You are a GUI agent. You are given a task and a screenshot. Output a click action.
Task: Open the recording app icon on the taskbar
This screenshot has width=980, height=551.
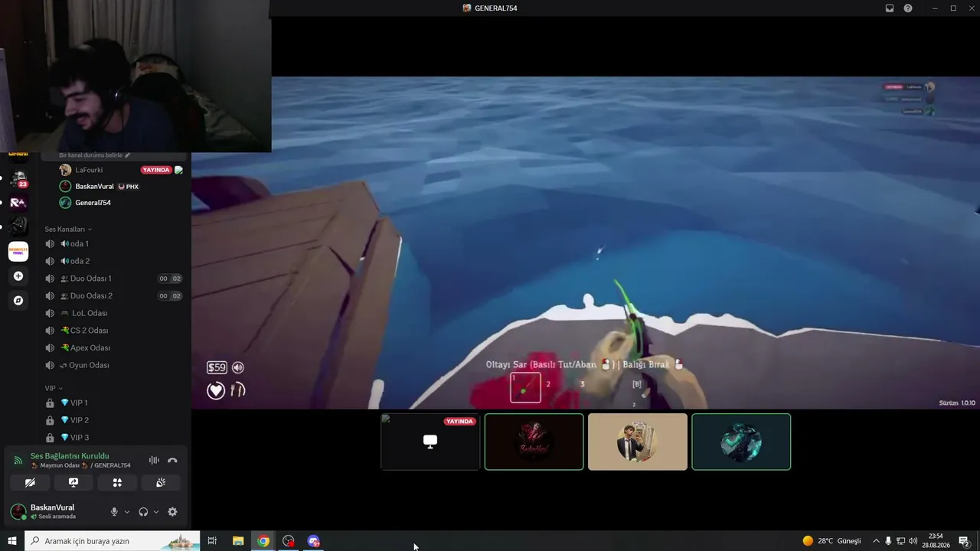289,541
